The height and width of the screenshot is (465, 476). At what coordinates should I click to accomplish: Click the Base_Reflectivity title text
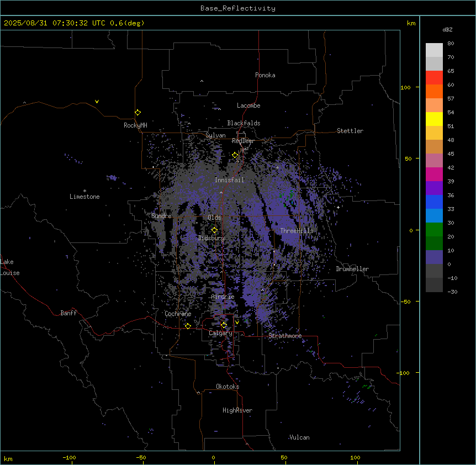238,8
